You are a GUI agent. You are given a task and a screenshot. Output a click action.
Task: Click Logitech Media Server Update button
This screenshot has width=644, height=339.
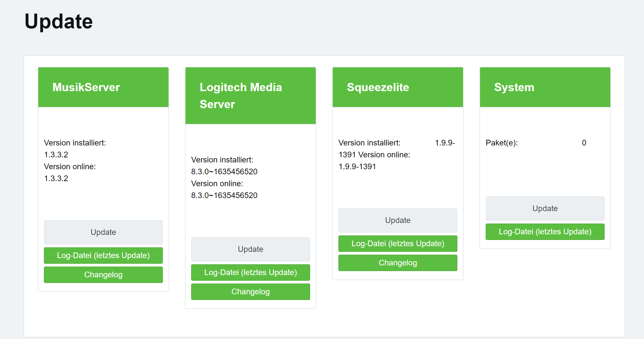[250, 249]
